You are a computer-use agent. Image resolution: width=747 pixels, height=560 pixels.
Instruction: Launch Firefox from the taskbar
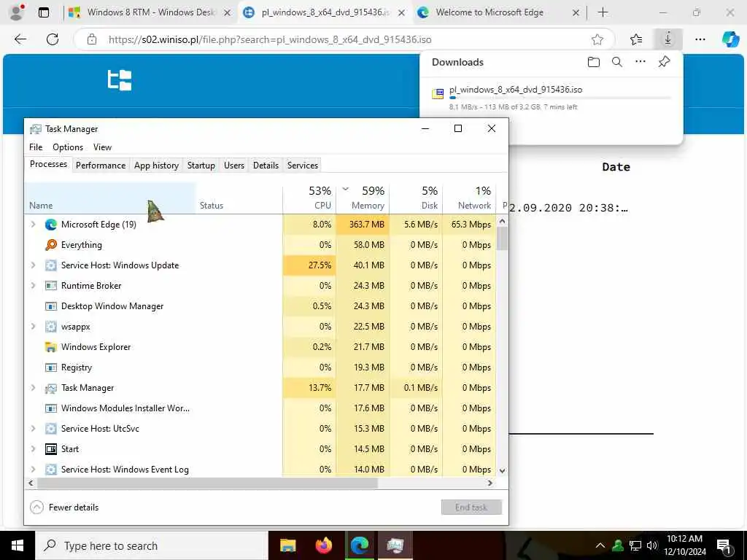tap(324, 545)
